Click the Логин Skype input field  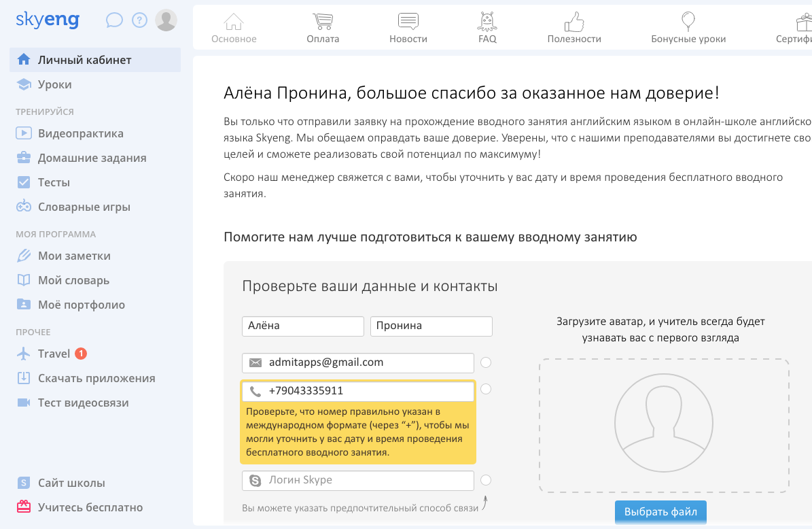point(358,480)
